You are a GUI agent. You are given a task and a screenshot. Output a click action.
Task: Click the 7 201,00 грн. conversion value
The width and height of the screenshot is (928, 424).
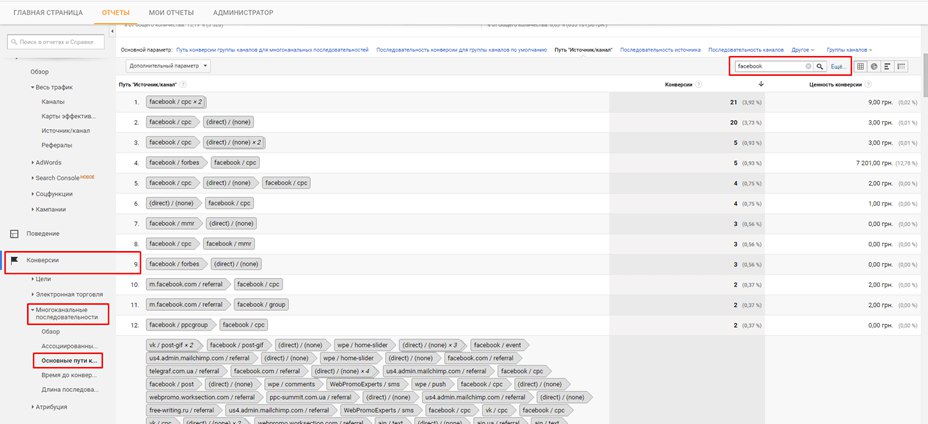872,162
